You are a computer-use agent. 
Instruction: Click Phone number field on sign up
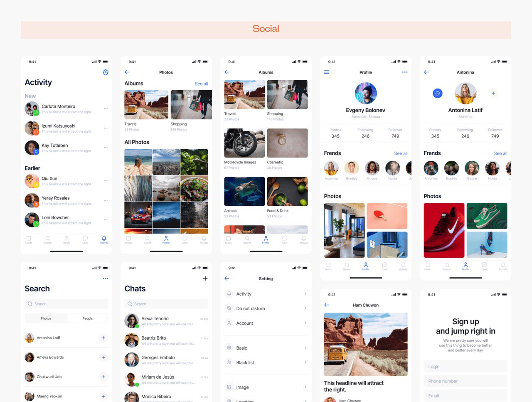(x=465, y=381)
